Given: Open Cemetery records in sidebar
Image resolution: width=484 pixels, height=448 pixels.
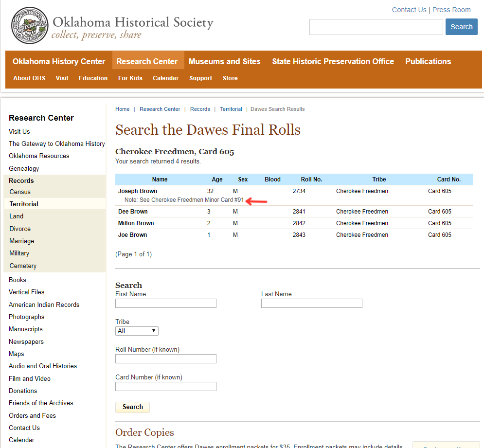Looking at the screenshot, I should click(x=23, y=266).
